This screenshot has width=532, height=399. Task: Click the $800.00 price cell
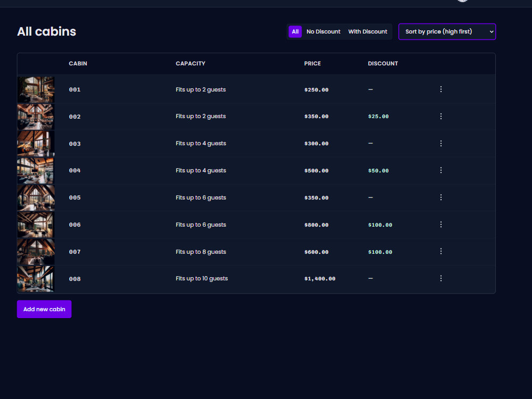[x=316, y=225]
